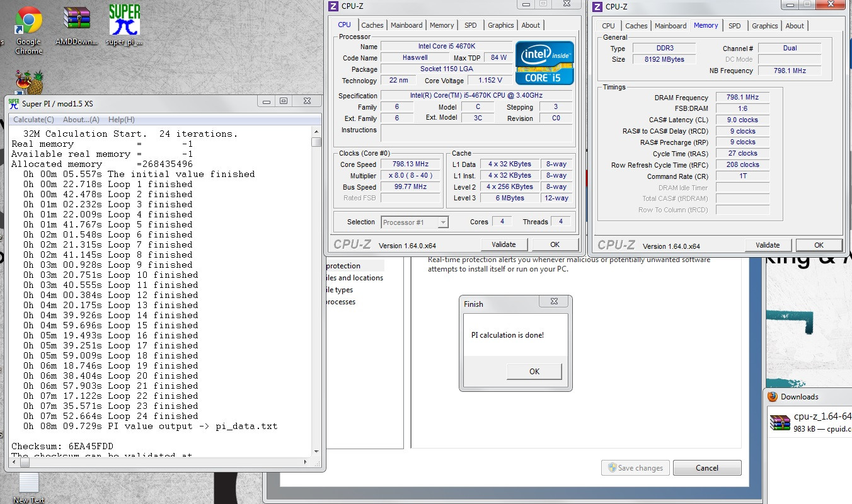Viewport: 852px width, 504px height.
Task: Click OK in right CPU-Z window
Action: (819, 245)
